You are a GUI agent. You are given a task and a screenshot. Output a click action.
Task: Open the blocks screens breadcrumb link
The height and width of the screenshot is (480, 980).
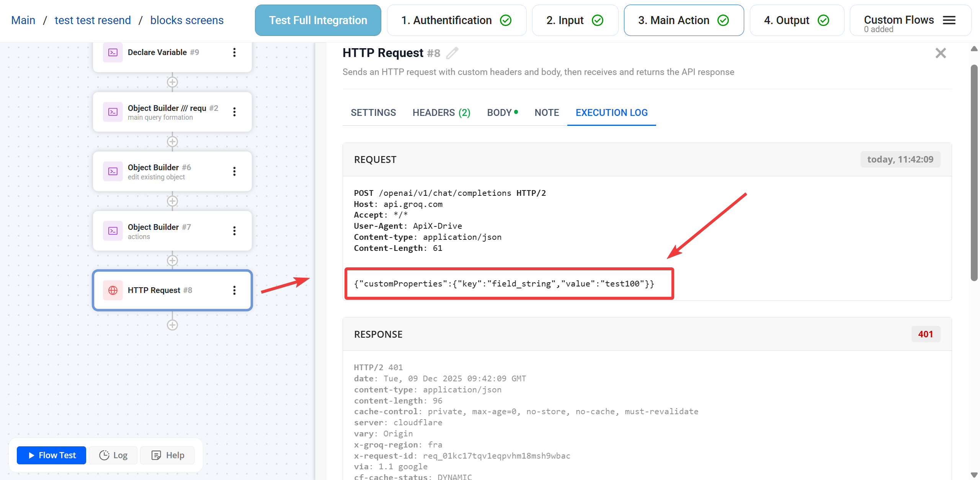pos(187,20)
